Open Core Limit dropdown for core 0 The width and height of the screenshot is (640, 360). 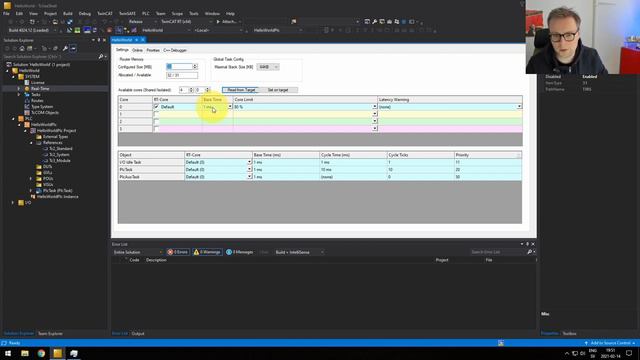click(374, 107)
